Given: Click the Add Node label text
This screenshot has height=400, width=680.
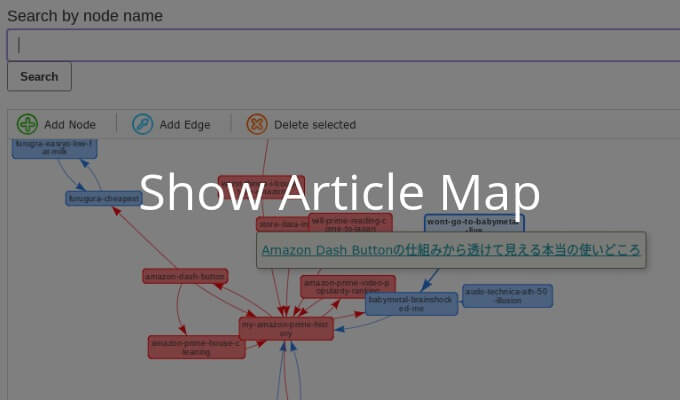Looking at the screenshot, I should point(70,125).
